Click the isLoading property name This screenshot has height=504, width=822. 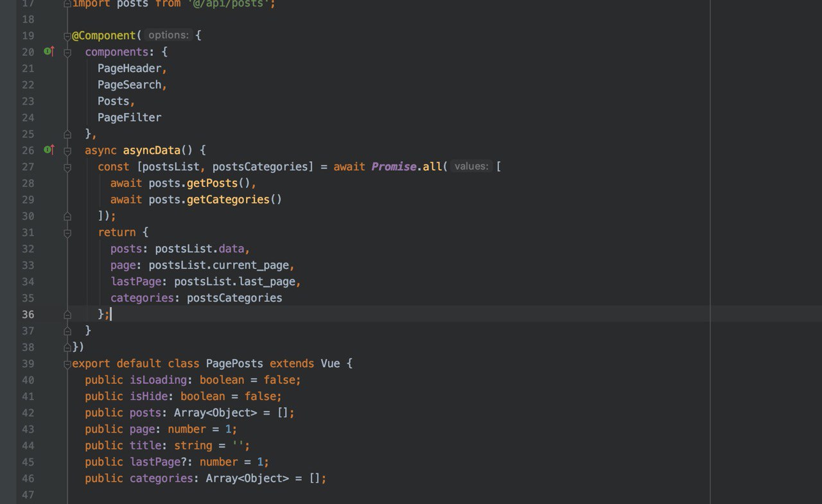coord(158,380)
